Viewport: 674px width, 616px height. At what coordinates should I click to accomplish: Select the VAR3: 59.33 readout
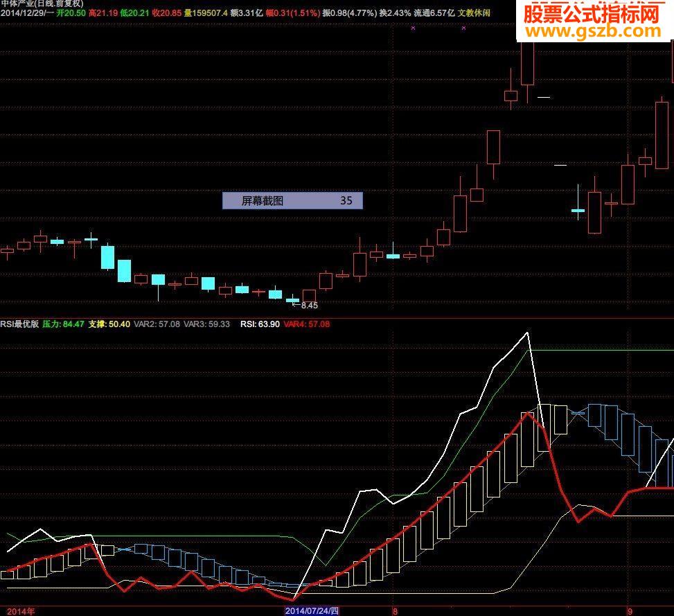click(206, 324)
